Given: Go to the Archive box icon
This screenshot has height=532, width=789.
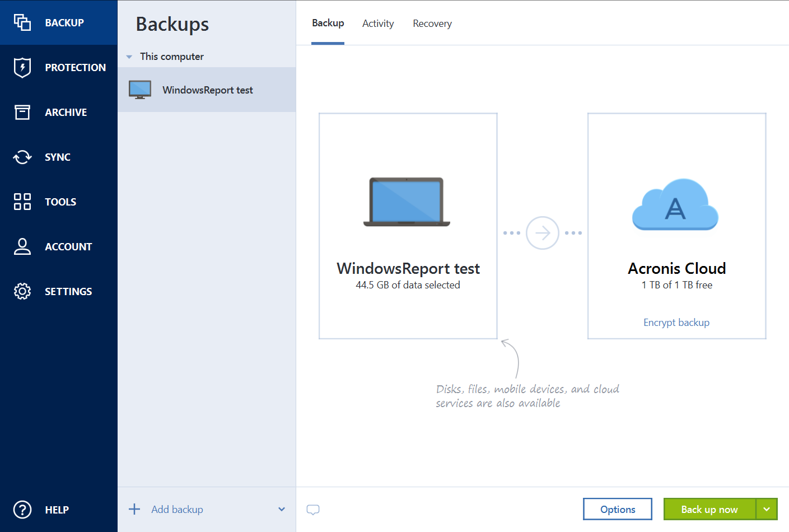Looking at the screenshot, I should point(22,112).
